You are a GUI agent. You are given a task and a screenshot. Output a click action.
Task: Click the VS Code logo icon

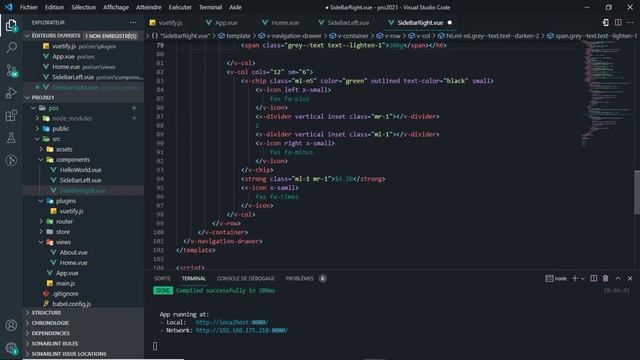(8, 7)
